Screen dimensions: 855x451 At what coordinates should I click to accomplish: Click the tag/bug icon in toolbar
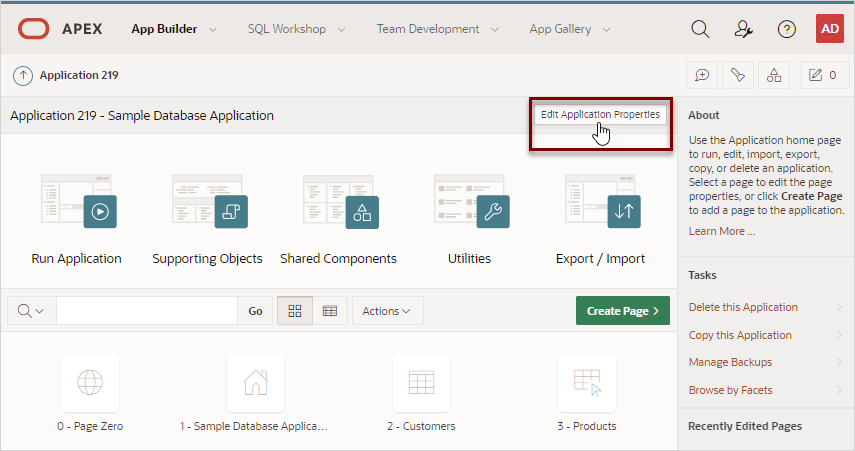(738, 75)
